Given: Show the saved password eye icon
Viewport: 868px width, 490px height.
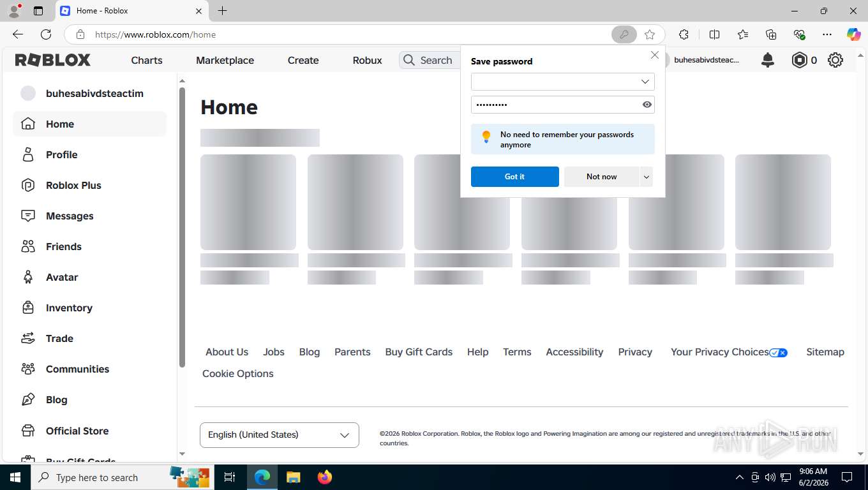Looking at the screenshot, I should point(647,105).
